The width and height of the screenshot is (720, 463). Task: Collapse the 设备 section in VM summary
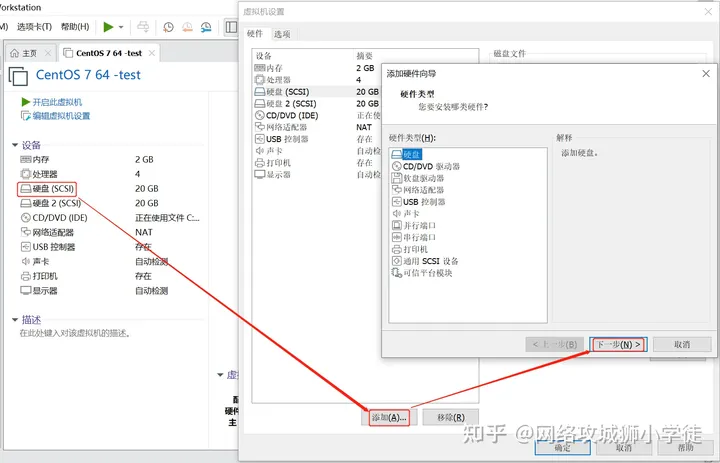coord(14,145)
